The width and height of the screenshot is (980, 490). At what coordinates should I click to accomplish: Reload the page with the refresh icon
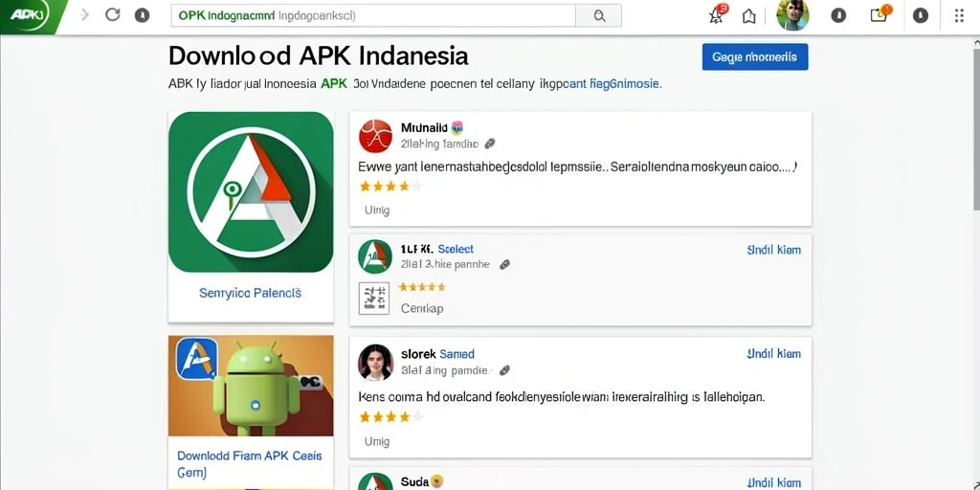point(113,15)
